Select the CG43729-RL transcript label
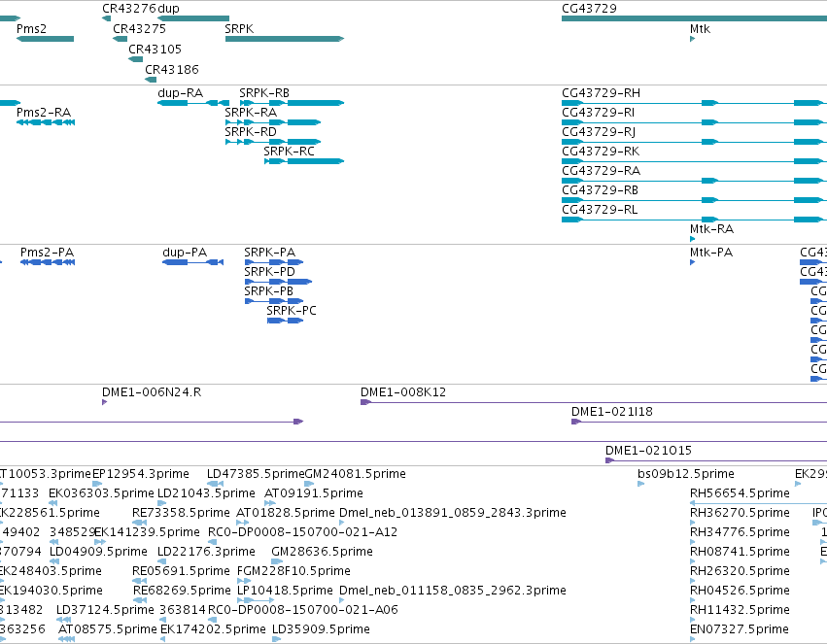This screenshot has height=644, width=827. click(600, 210)
